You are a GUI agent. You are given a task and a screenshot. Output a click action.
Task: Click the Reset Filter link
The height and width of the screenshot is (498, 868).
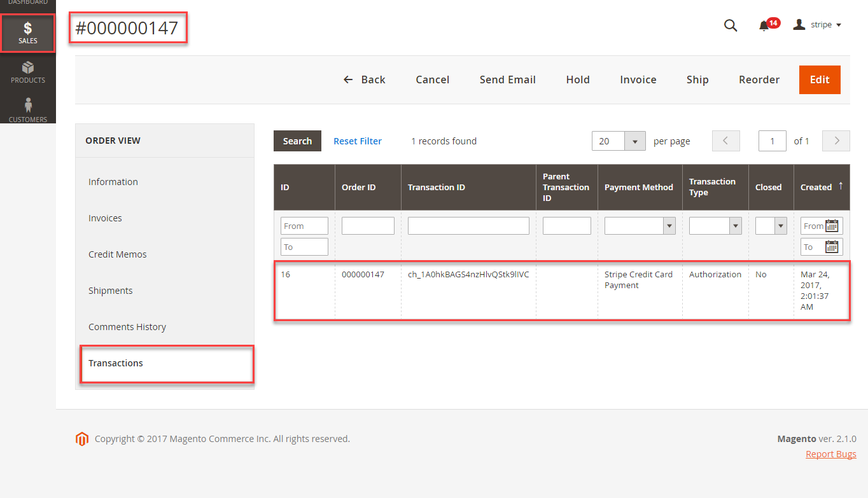pos(358,141)
